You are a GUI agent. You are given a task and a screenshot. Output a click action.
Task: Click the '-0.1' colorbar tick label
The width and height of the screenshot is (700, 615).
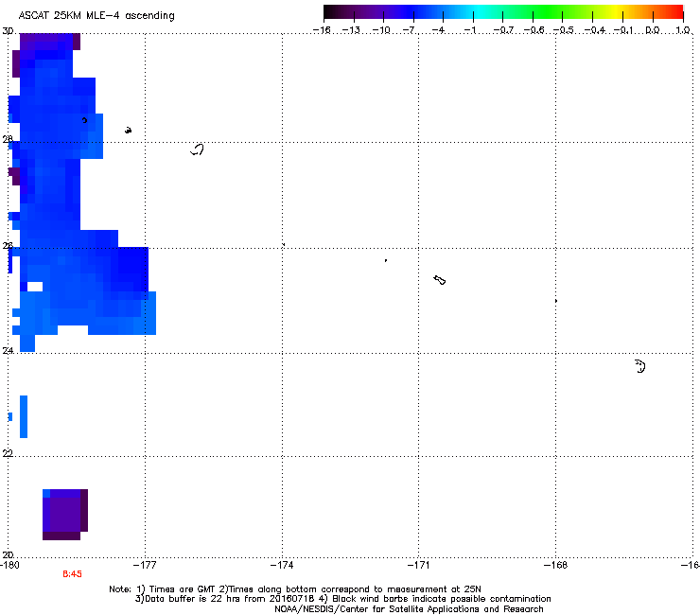click(623, 30)
